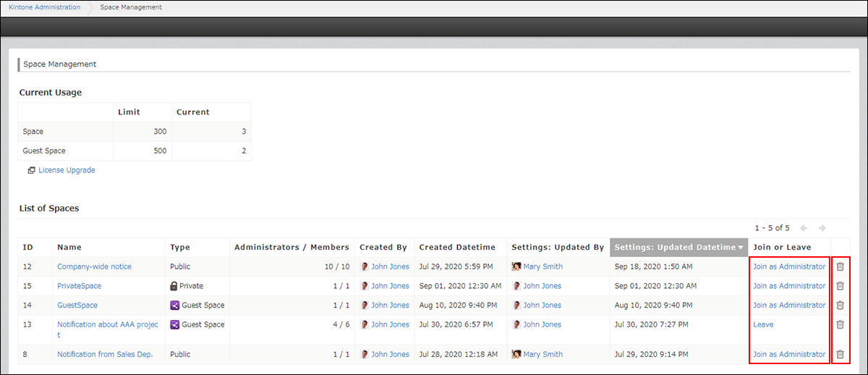868x375 pixels.
Task: Click trash icon for GuestSpace row
Action: tap(840, 306)
